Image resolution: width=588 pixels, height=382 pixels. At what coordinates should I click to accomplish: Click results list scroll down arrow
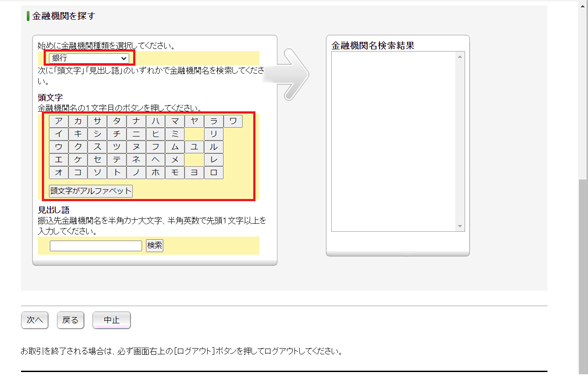pyautogui.click(x=460, y=226)
